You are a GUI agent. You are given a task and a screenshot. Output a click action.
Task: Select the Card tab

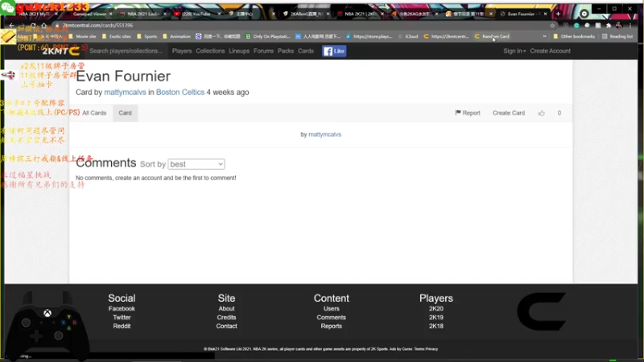[x=126, y=113]
